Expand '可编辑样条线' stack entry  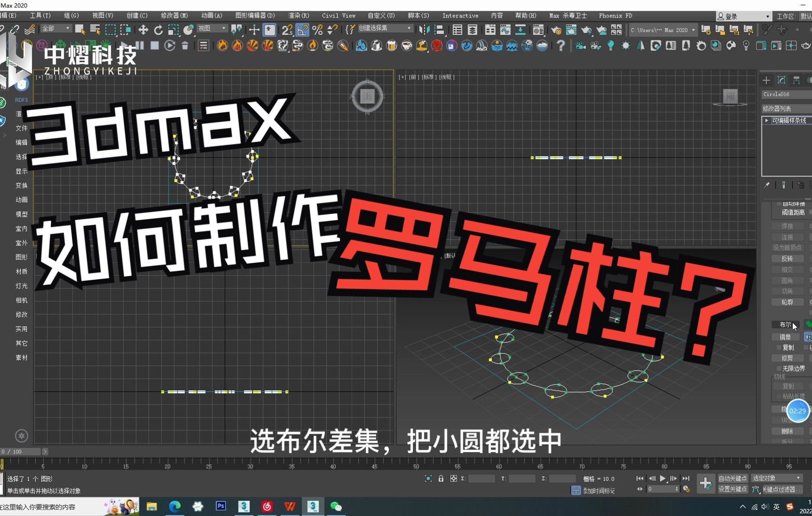pos(767,121)
